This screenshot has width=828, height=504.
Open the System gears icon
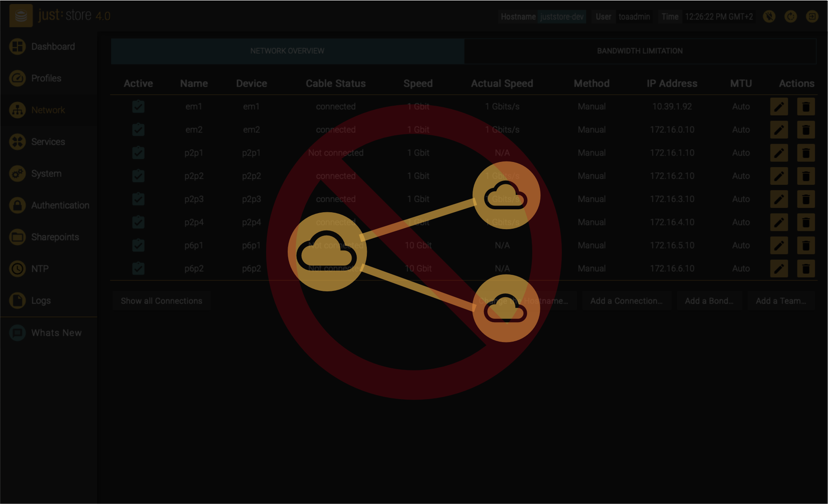[17, 173]
